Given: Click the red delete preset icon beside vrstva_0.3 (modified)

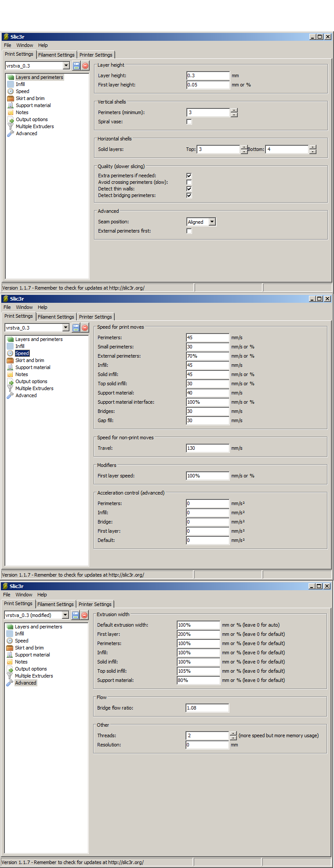Looking at the screenshot, I should (x=84, y=615).
